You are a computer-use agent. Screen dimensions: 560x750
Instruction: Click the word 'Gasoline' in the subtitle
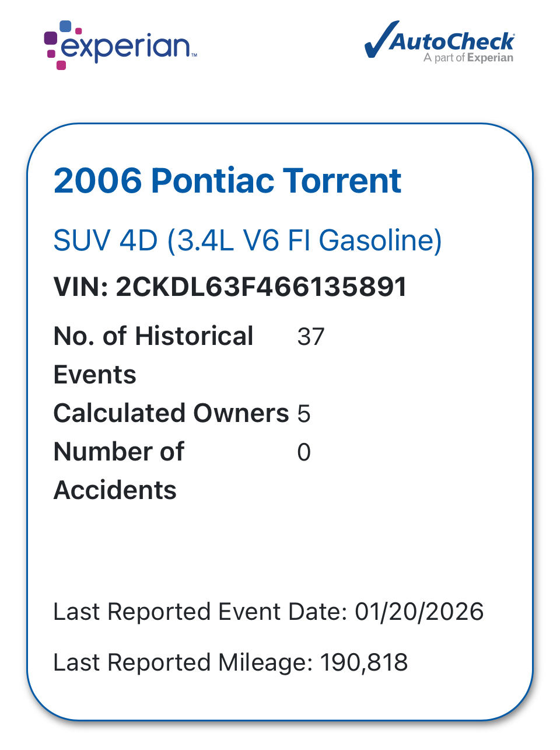coord(380,240)
